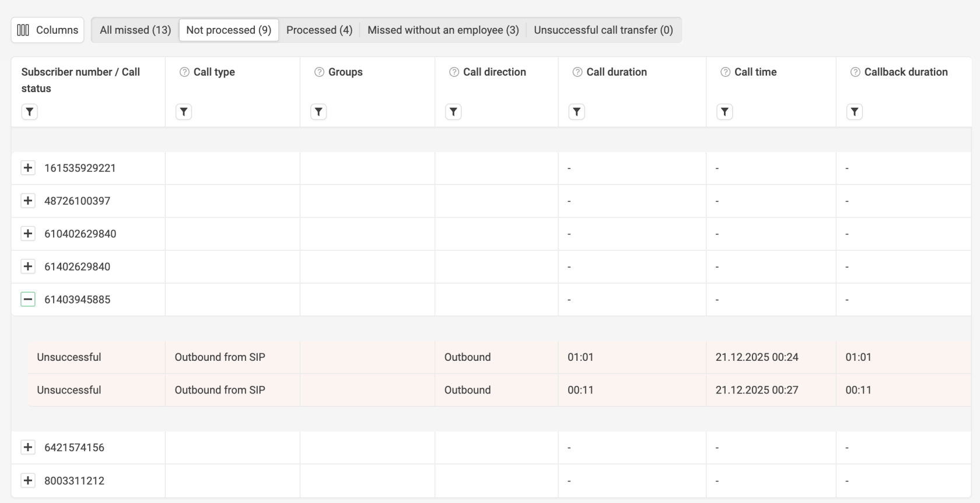The image size is (980, 503).
Task: Expand row for number 161535929221
Action: [x=28, y=168]
